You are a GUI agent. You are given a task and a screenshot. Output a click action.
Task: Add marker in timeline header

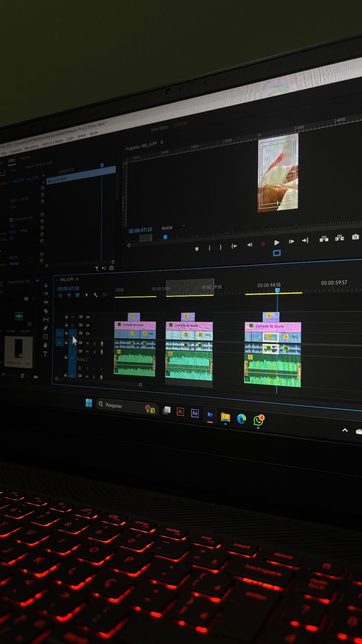[86, 295]
